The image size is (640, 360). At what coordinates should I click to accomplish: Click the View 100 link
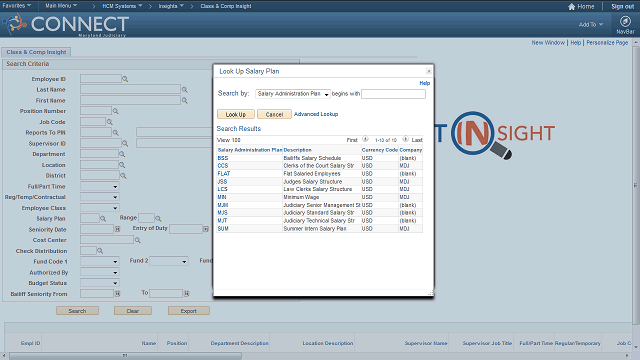pos(229,140)
